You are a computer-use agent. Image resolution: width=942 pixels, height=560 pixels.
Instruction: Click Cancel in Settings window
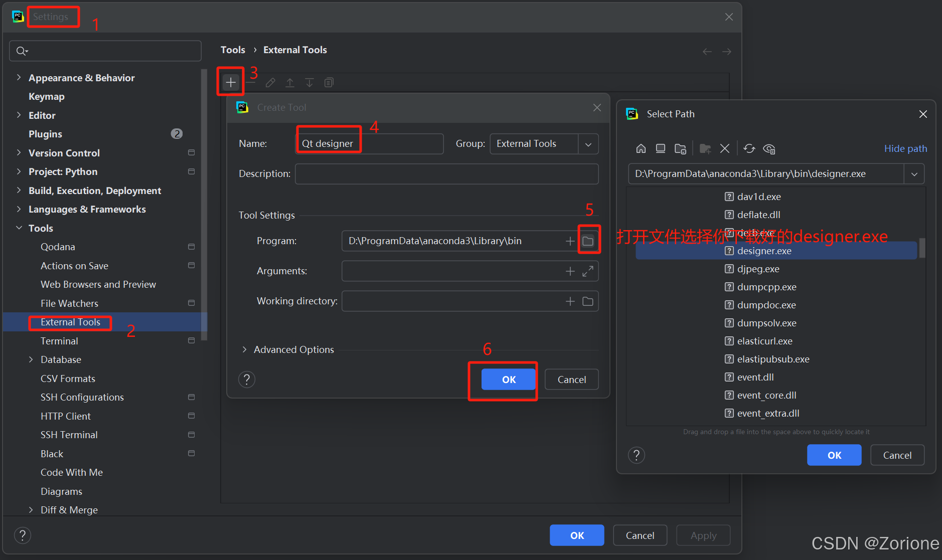(x=640, y=535)
